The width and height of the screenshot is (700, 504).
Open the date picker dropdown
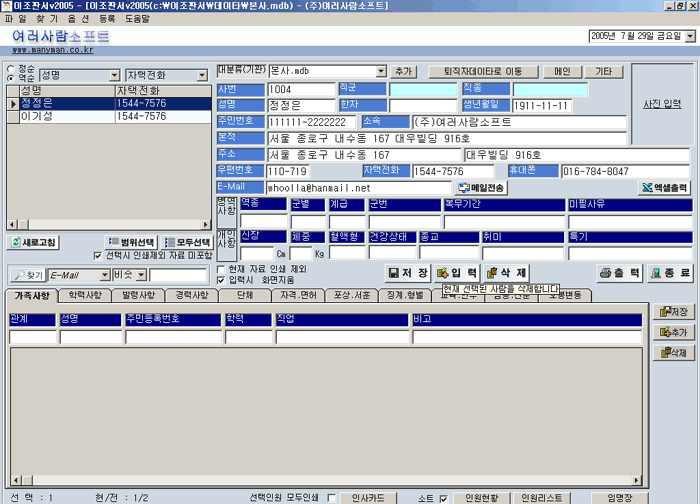click(689, 36)
